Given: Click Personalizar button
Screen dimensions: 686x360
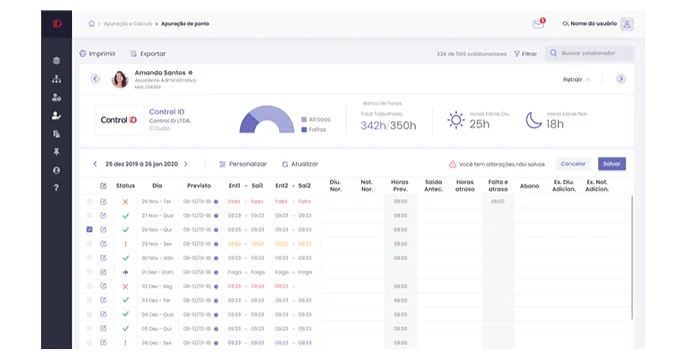Looking at the screenshot, I should coord(243,164).
